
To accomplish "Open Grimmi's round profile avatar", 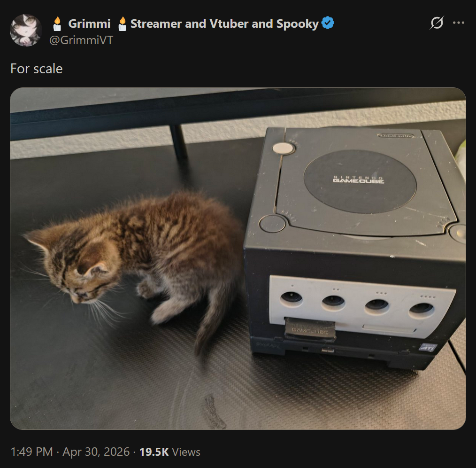I will tap(25, 30).
